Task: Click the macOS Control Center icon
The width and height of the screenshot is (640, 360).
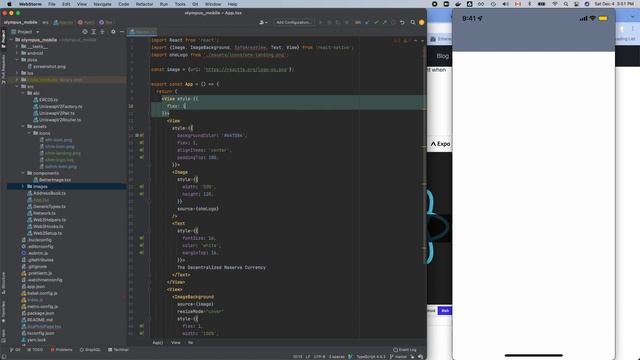Action: (x=576, y=4)
